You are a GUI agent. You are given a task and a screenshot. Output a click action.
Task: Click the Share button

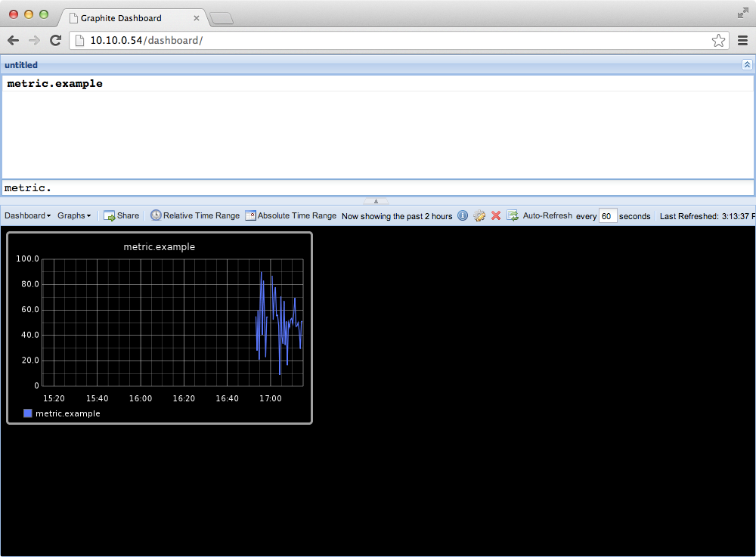[x=122, y=216]
